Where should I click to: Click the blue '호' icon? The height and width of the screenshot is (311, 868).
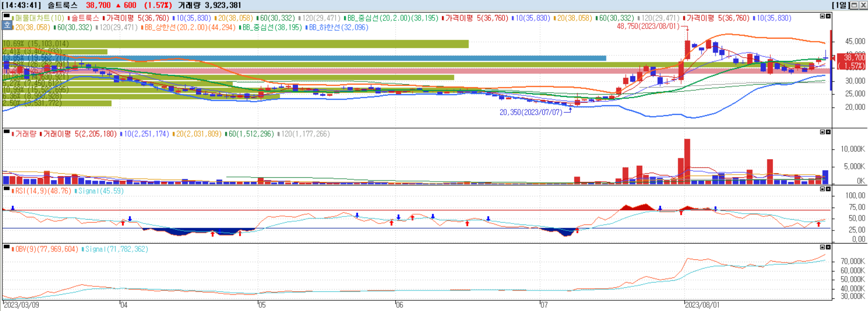click(7, 26)
